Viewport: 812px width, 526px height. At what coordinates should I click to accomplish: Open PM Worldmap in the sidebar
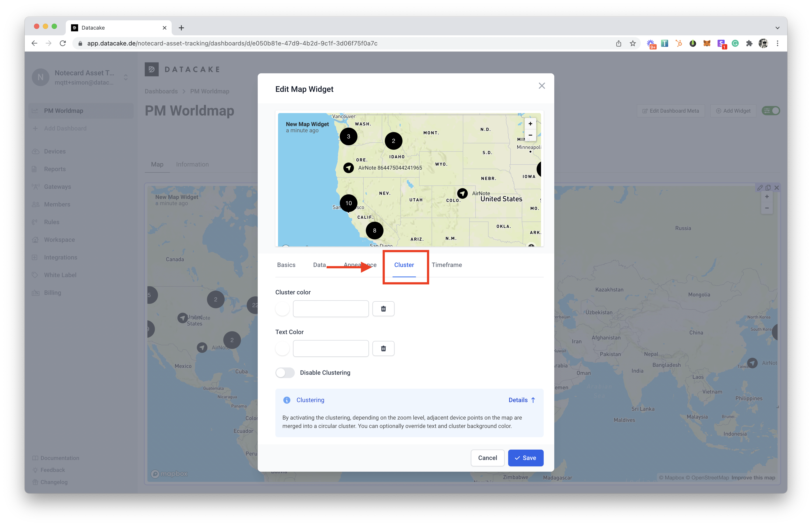point(81,111)
